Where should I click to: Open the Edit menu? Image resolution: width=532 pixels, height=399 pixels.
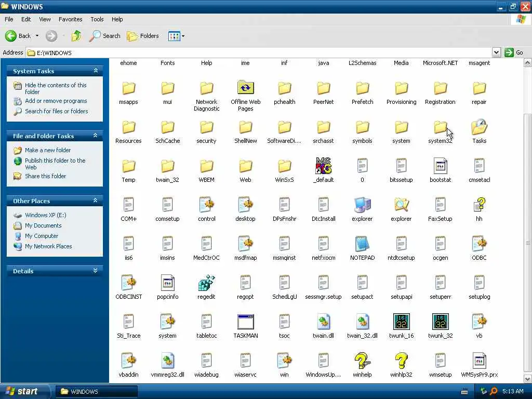pos(26,19)
